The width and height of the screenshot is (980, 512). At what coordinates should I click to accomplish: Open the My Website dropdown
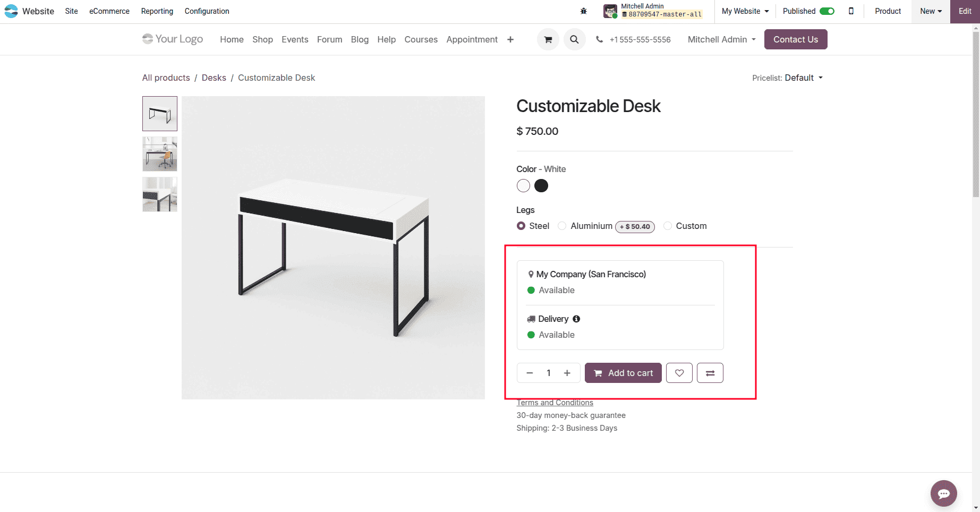pyautogui.click(x=744, y=11)
